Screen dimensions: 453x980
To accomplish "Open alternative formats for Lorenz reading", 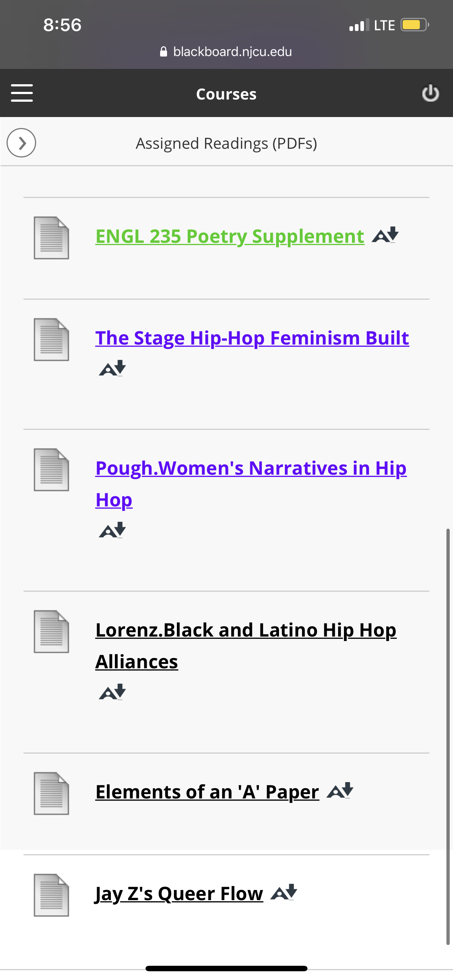I will coord(112,692).
